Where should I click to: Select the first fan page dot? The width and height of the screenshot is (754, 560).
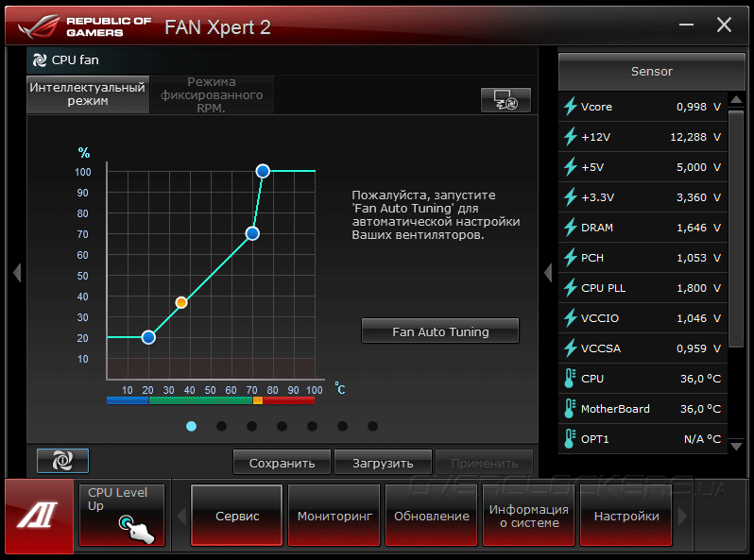192,426
